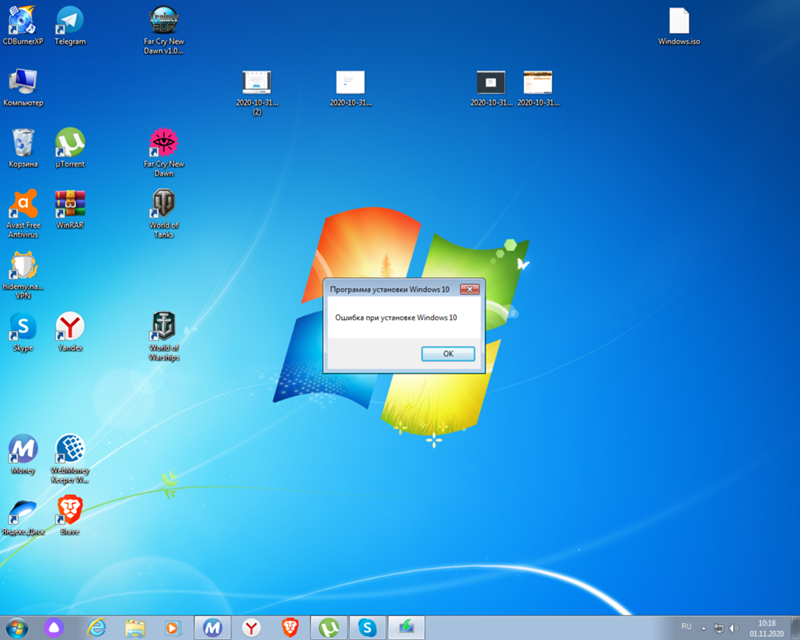Select the Telegram desktop shortcut
Viewport: 800px width, 640px height.
pos(70,26)
